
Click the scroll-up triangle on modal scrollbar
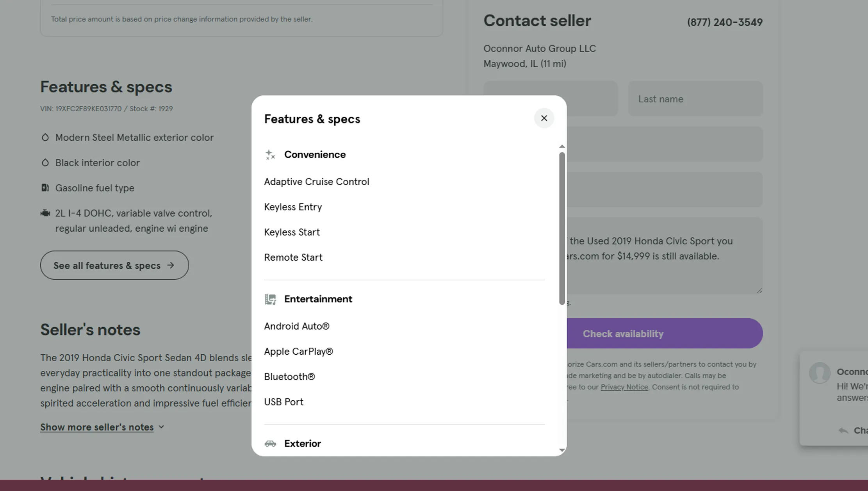tap(562, 146)
